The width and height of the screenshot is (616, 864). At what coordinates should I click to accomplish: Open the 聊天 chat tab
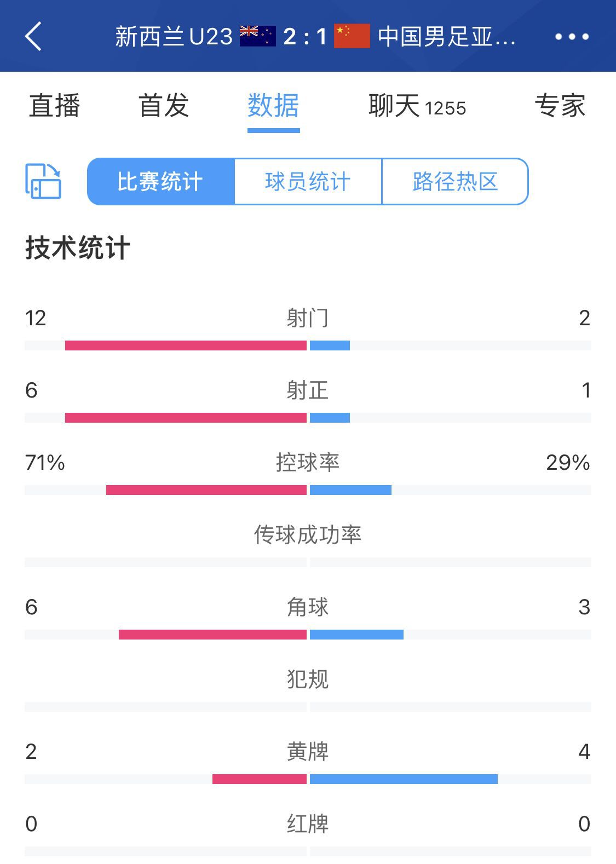pyautogui.click(x=417, y=106)
